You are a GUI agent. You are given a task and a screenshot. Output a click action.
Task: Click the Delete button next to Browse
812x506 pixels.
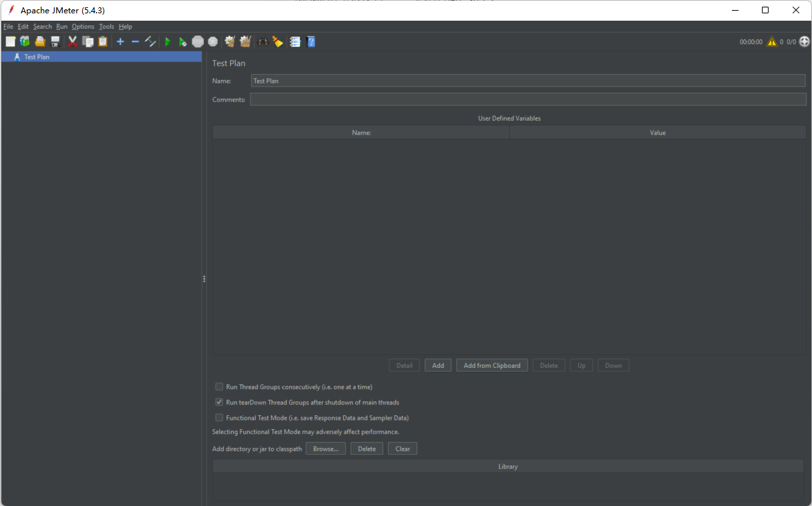tap(367, 449)
